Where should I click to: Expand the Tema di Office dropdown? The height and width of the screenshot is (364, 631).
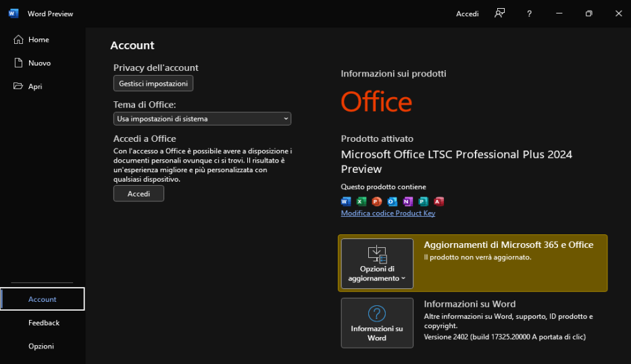point(202,119)
